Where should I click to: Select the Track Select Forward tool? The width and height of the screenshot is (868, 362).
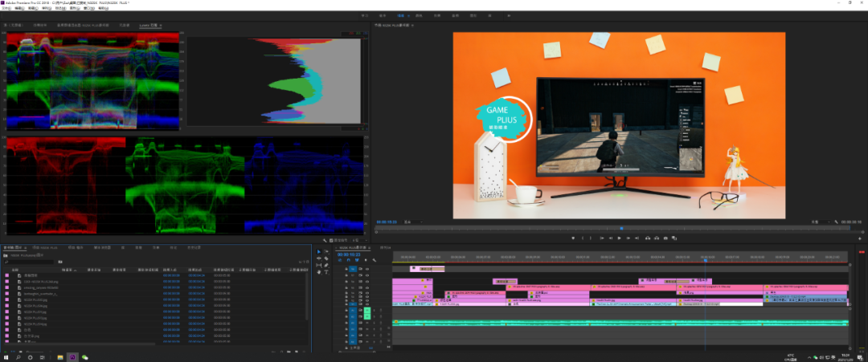[326, 251]
